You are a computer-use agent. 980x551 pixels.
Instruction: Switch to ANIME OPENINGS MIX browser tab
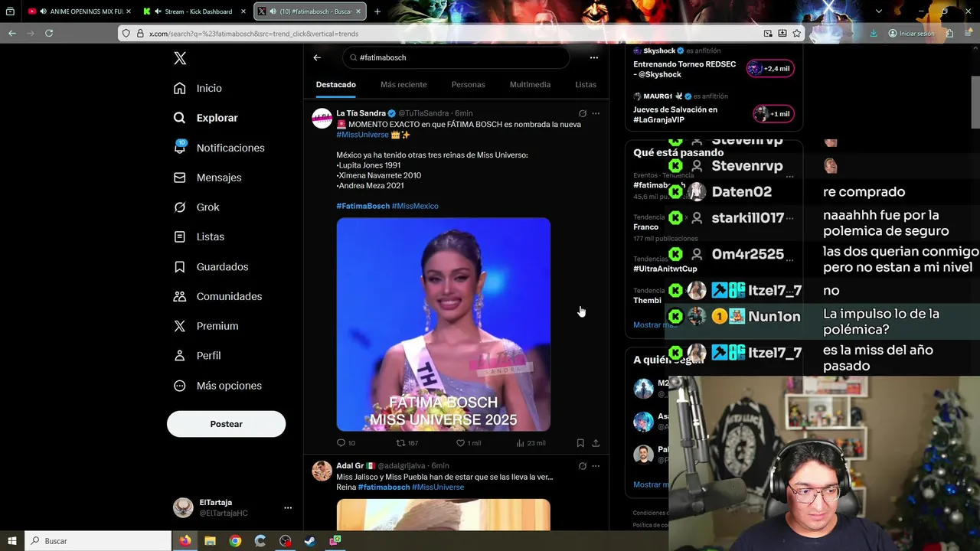[80, 11]
